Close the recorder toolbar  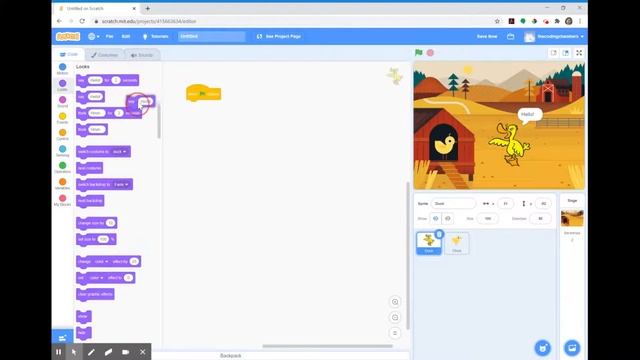(x=142, y=352)
